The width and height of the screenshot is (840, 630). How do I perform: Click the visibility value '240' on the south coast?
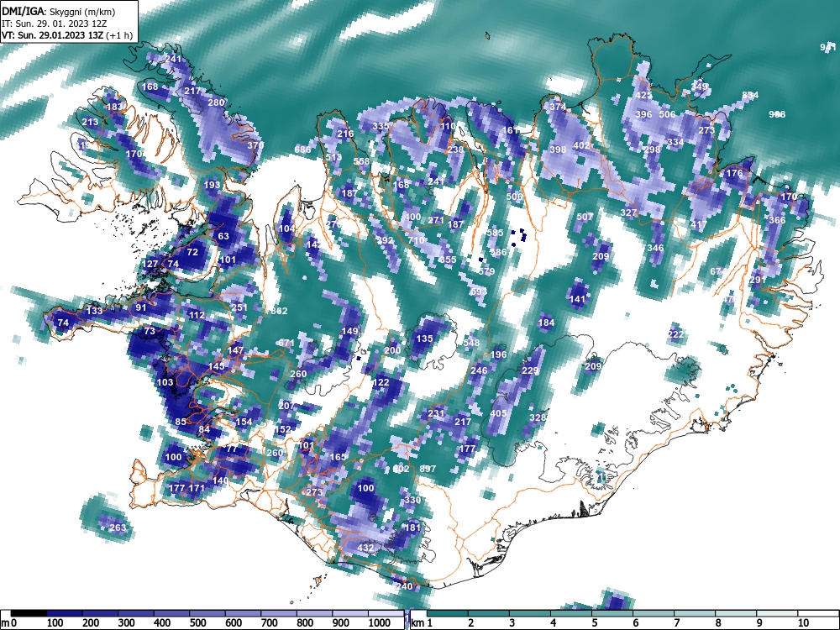click(405, 586)
